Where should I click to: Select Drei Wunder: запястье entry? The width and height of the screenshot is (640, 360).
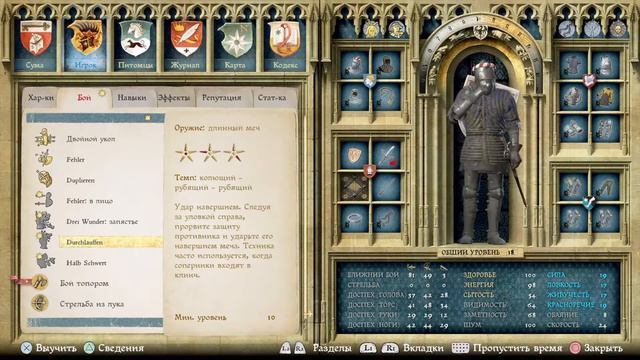(x=102, y=222)
